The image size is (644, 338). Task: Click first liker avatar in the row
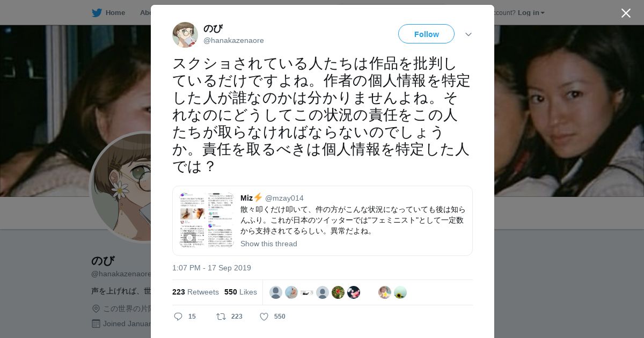276,292
